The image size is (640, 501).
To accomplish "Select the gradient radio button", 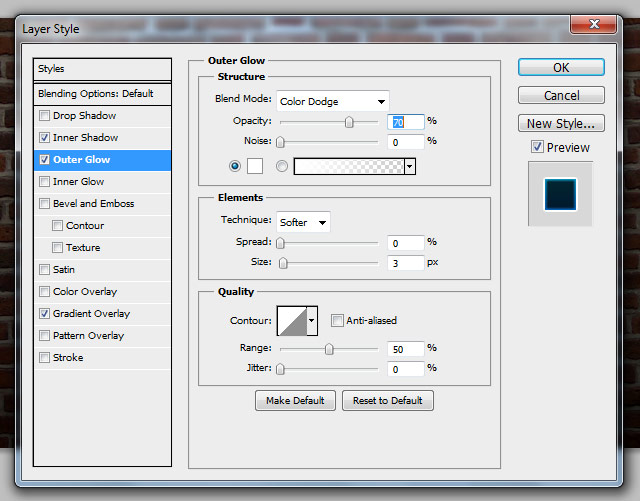I will (282, 166).
